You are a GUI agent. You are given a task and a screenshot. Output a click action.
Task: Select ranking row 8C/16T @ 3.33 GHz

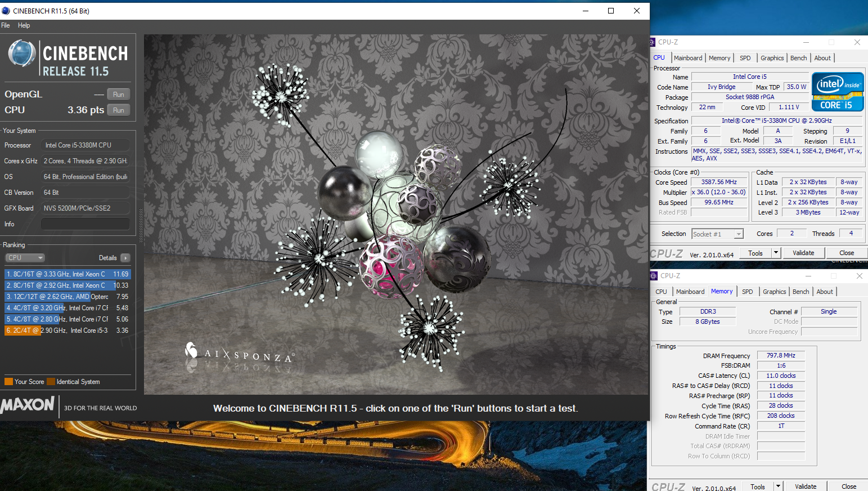click(68, 274)
